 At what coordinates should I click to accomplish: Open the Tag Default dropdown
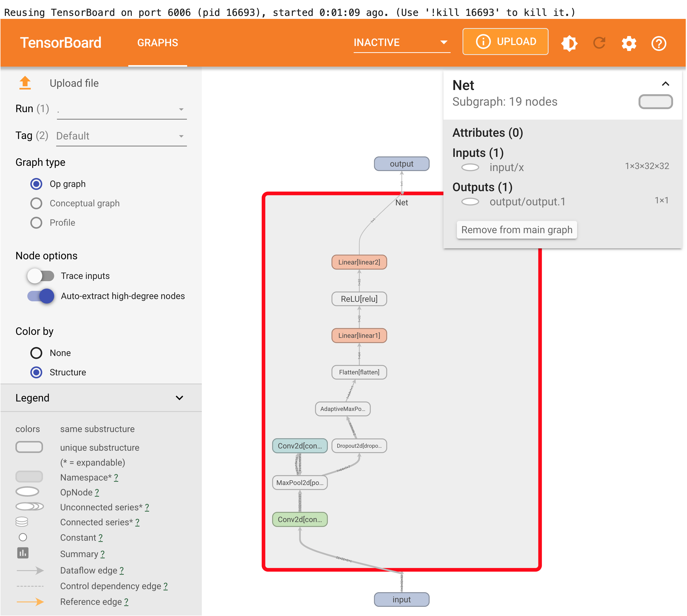pos(122,136)
